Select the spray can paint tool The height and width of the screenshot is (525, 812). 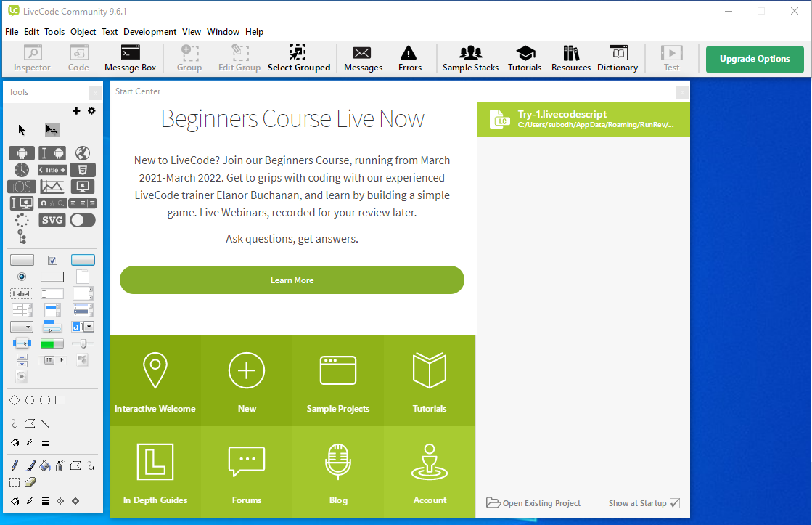click(60, 466)
